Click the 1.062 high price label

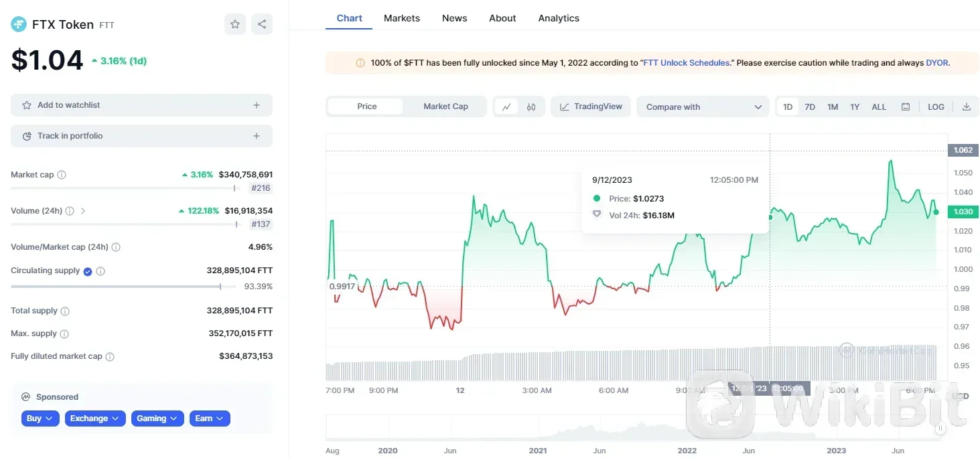tap(963, 150)
